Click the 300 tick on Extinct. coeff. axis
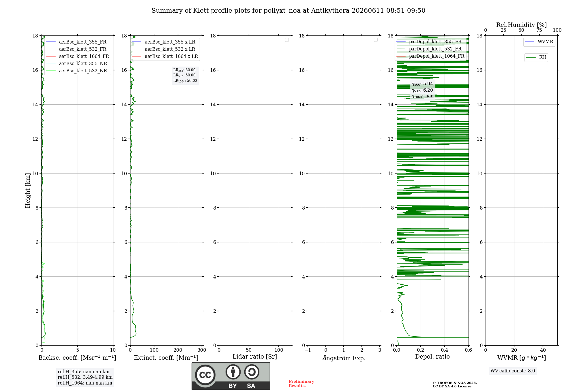577x392 pixels. (202, 350)
